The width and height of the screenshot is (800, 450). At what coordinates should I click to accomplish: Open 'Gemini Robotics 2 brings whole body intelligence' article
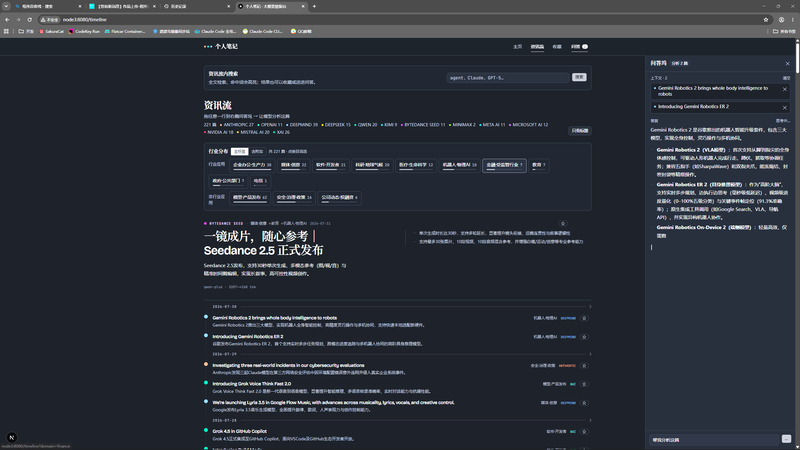pos(274,318)
